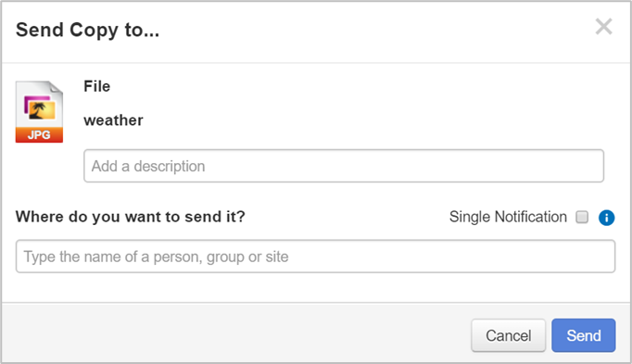Enable the Single Notification checkbox
632x364 pixels.
pyautogui.click(x=582, y=217)
